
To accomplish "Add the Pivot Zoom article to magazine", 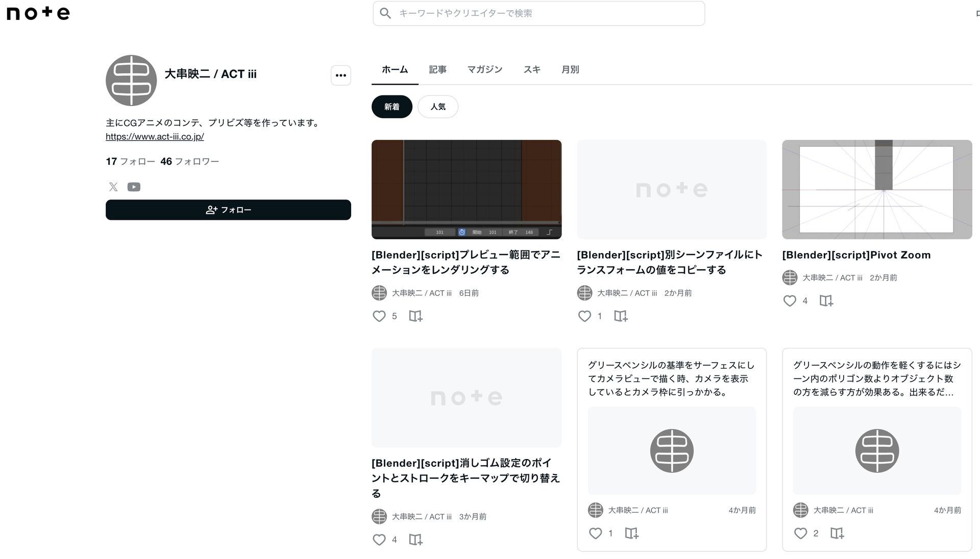I will tap(826, 301).
